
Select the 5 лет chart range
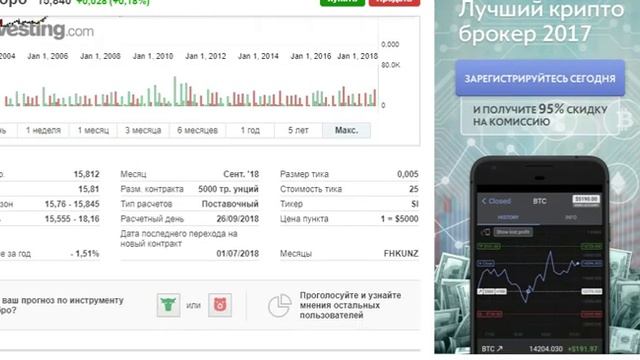(298, 130)
